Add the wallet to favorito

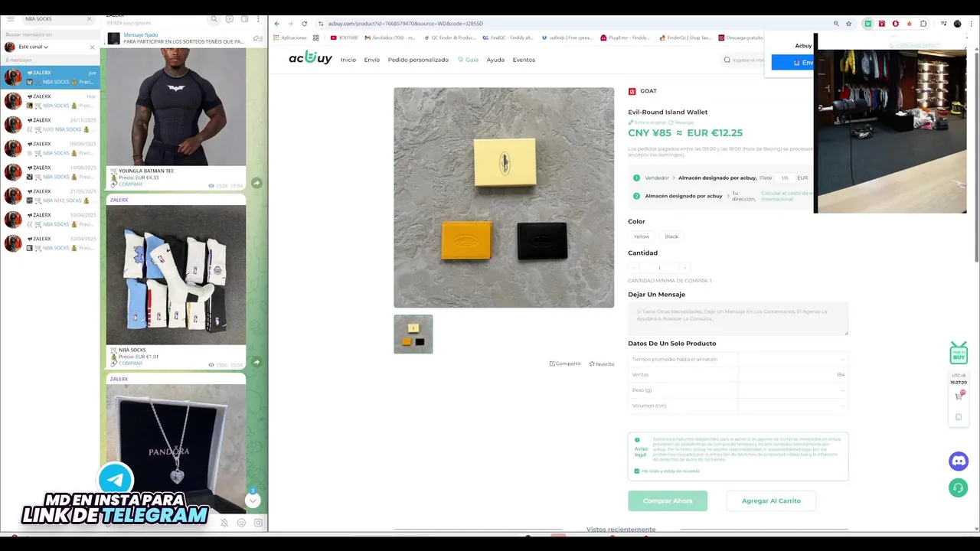tap(602, 364)
